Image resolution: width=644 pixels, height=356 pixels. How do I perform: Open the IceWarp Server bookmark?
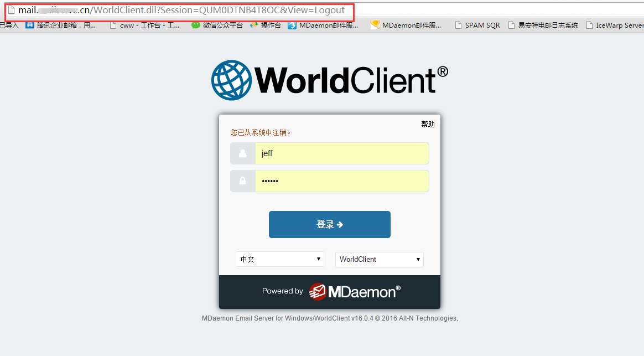click(615, 25)
